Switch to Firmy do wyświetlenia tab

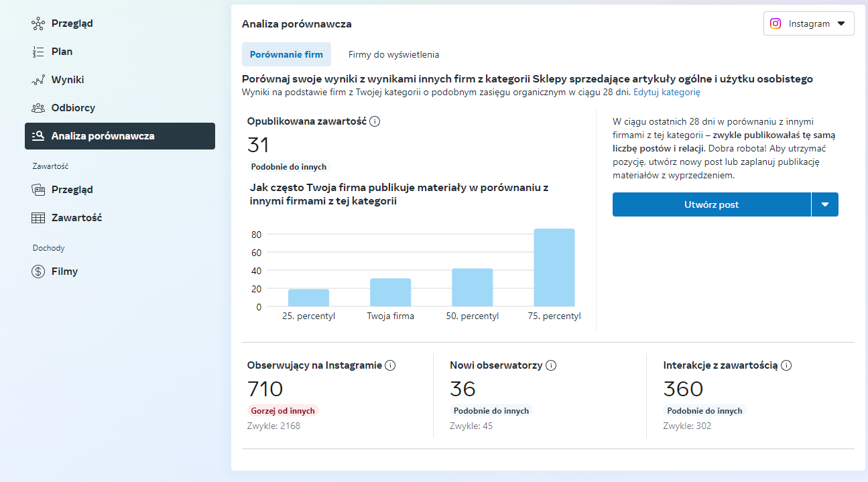click(x=393, y=54)
